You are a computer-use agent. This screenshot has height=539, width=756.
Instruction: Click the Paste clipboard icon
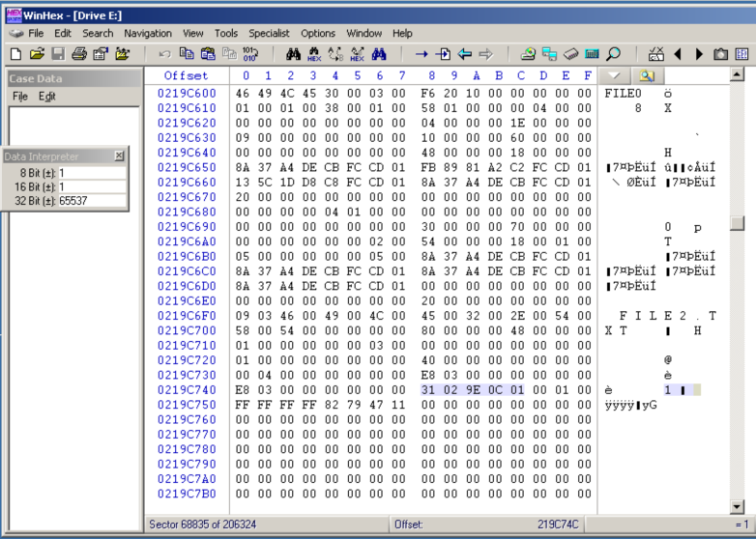208,53
